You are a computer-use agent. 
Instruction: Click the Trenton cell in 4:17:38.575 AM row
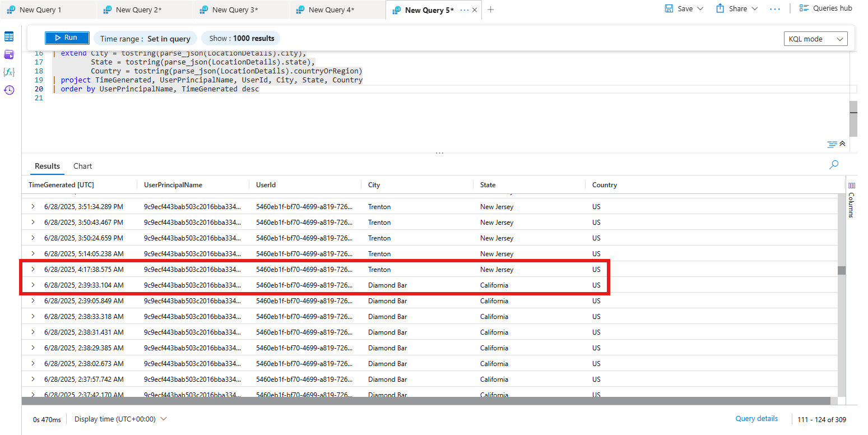[379, 270]
